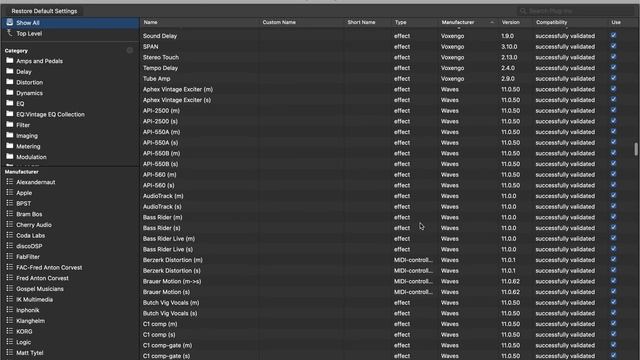
Task: Toggle Use checkbox for API-2500 (s)
Action: click(x=613, y=121)
